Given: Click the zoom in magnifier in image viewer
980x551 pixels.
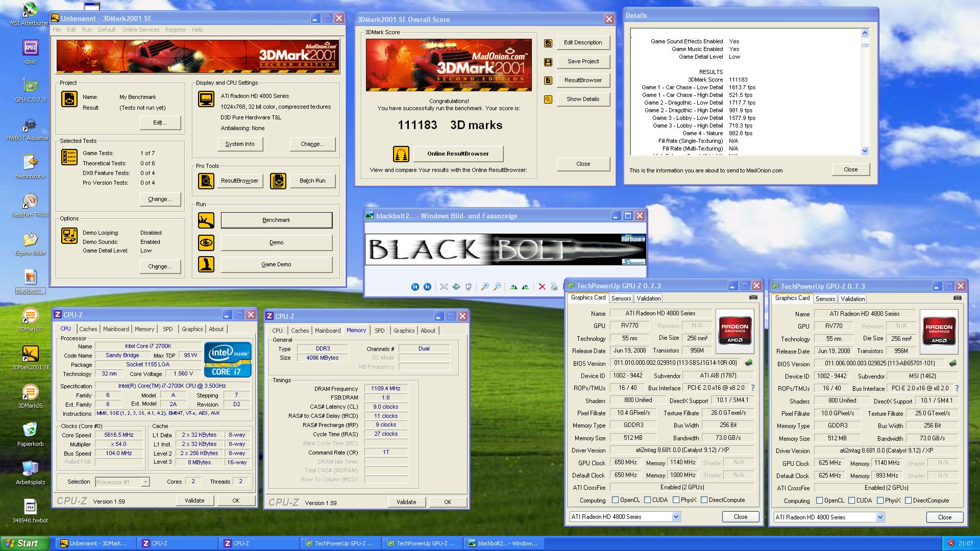Looking at the screenshot, I should (485, 287).
